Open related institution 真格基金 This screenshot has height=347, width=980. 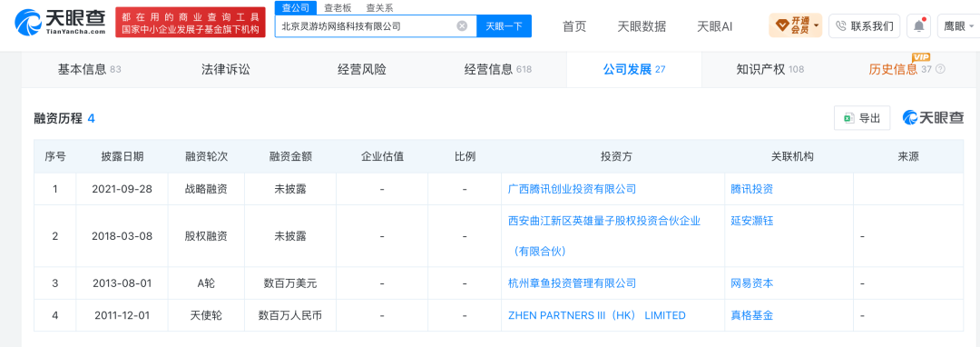[x=752, y=316]
